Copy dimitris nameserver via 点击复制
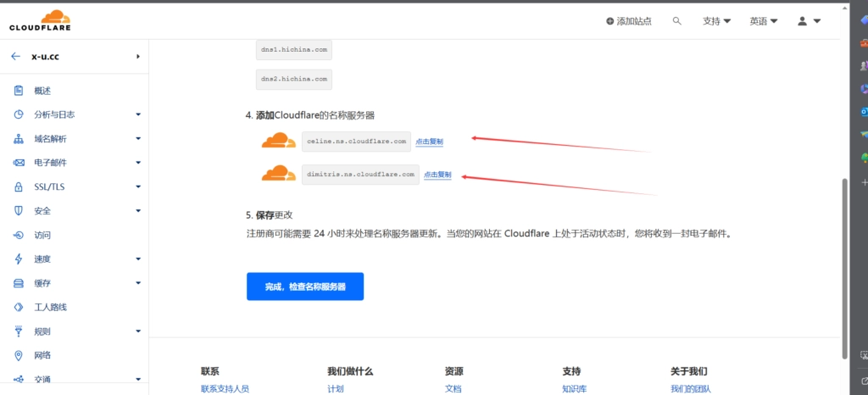The image size is (868, 395). tap(437, 175)
